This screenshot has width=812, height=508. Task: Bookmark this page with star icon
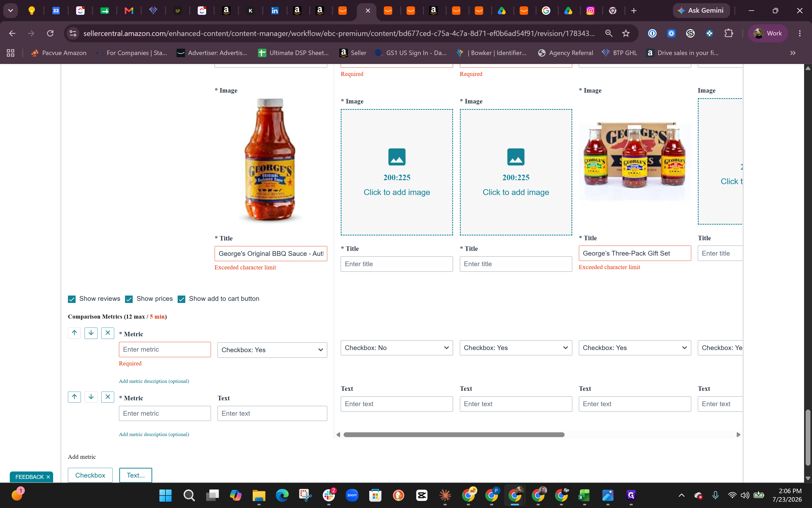click(626, 33)
